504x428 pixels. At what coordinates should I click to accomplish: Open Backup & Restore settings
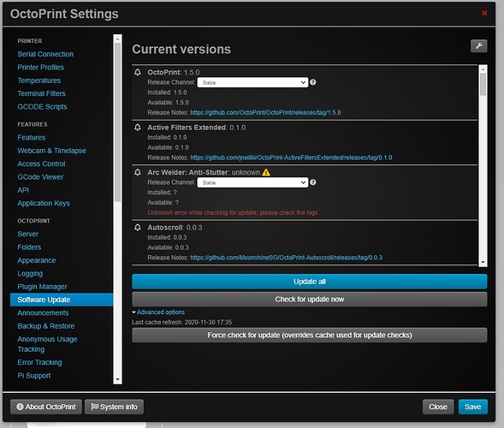[46, 326]
